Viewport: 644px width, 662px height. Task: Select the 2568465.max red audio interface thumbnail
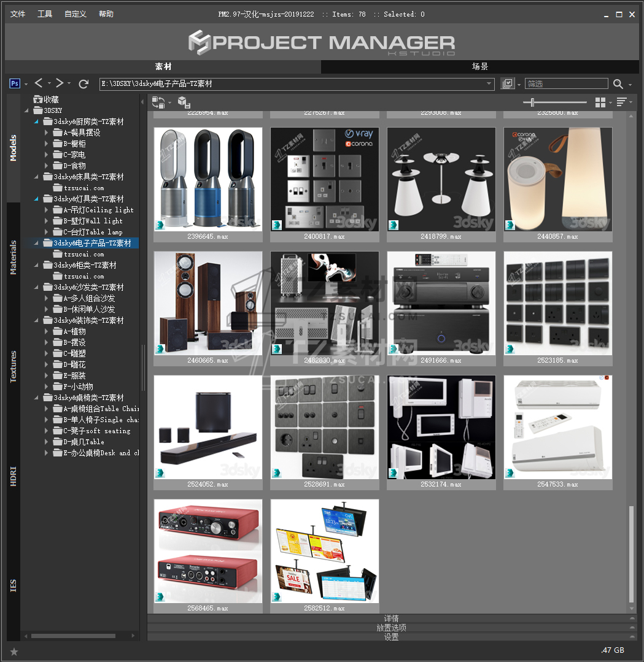click(x=208, y=551)
